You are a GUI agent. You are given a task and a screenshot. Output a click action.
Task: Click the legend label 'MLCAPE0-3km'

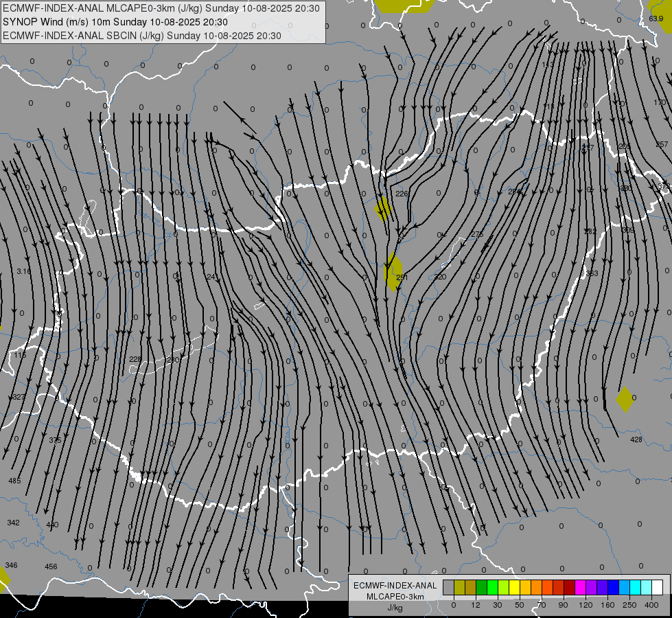[x=395, y=597]
